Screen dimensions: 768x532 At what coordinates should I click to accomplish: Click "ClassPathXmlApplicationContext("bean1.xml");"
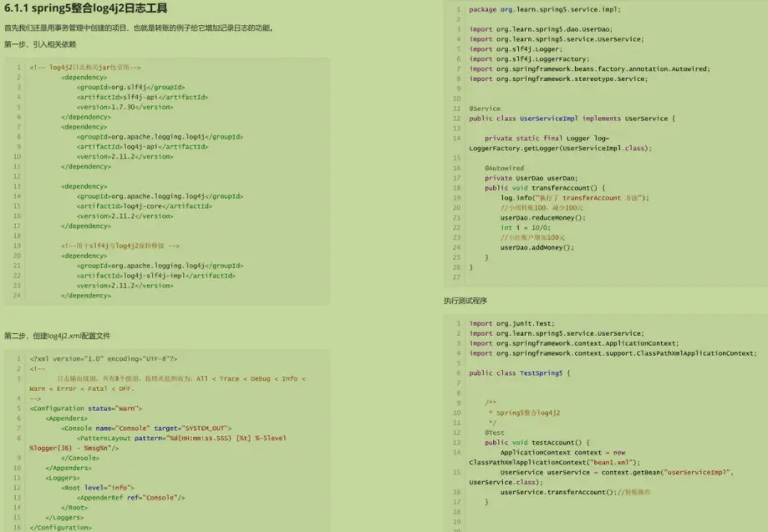pyautogui.click(x=554, y=462)
